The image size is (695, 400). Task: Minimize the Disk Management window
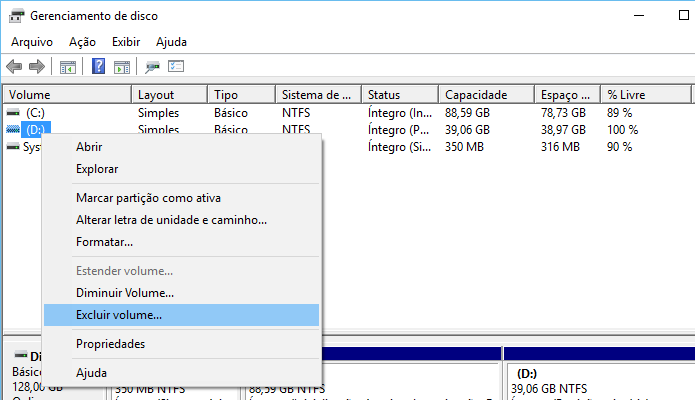639,16
